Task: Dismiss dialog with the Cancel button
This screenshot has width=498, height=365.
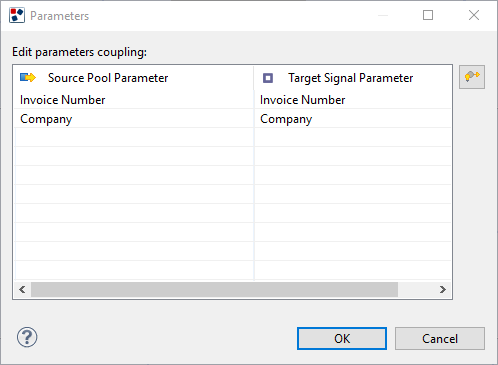Action: pos(440,339)
